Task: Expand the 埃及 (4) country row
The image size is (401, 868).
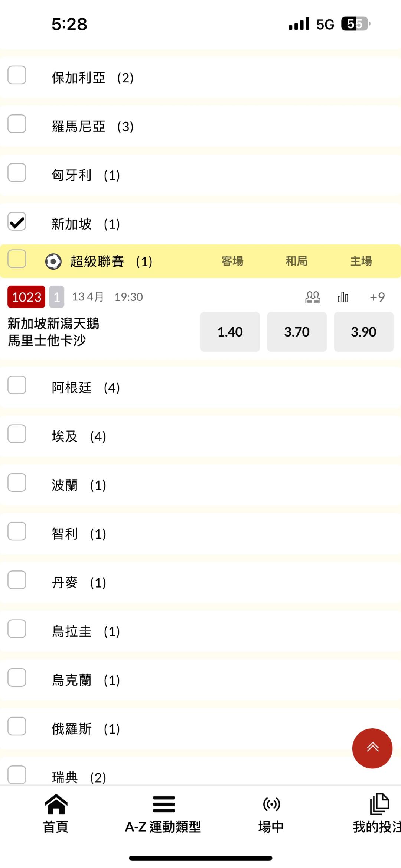Action: pyautogui.click(x=79, y=436)
